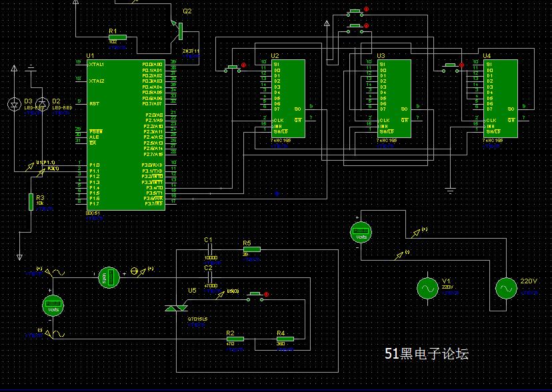Click the P1.0 pin label on U1

pos(95,165)
